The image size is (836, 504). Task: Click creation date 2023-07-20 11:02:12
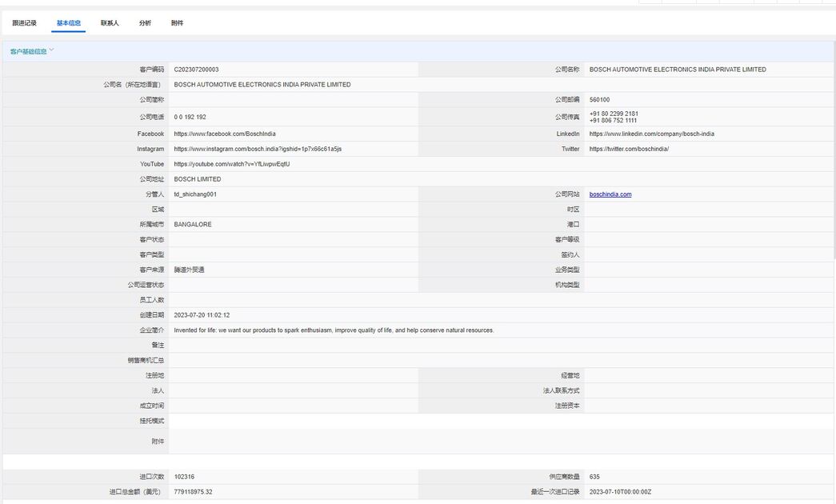point(202,315)
